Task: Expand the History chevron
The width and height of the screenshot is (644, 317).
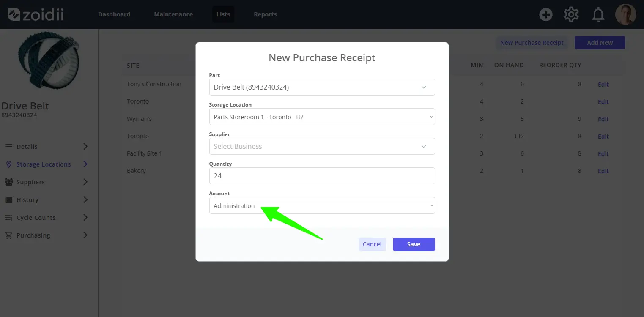Action: point(85,200)
